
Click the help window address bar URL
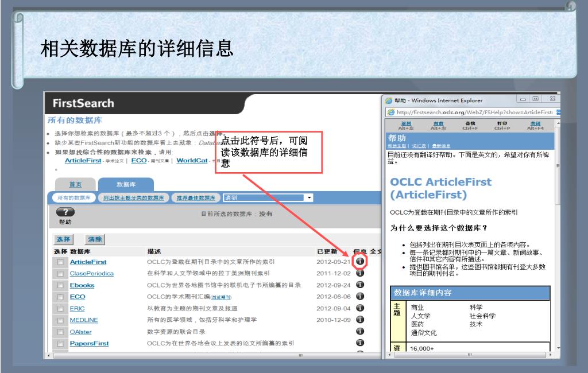[x=475, y=112]
